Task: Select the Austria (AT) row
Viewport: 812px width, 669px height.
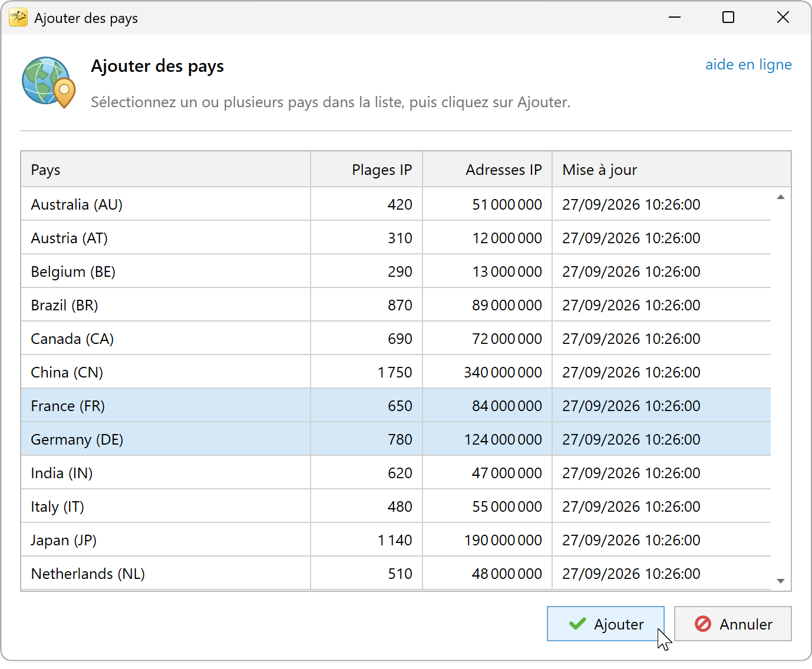Action: tap(396, 238)
